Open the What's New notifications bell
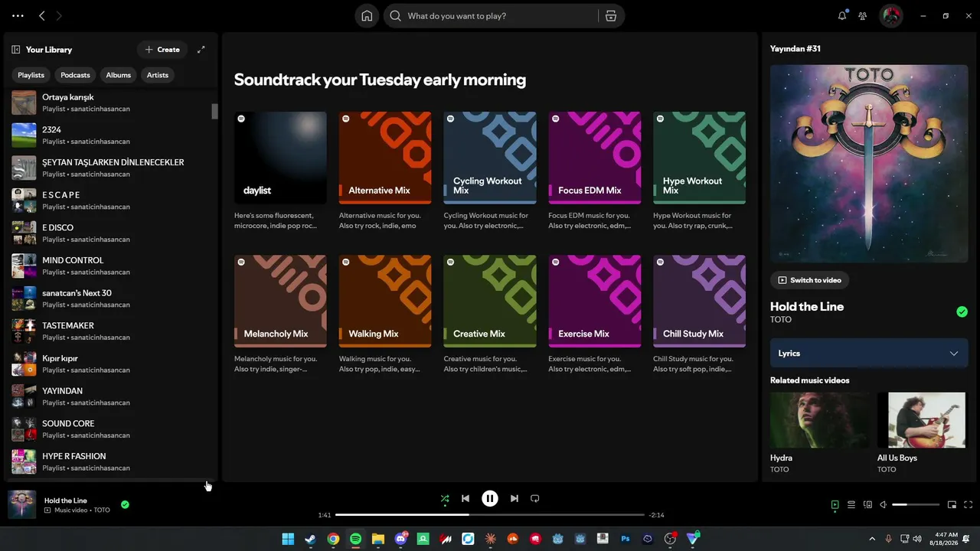The image size is (980, 551). pyautogui.click(x=842, y=15)
